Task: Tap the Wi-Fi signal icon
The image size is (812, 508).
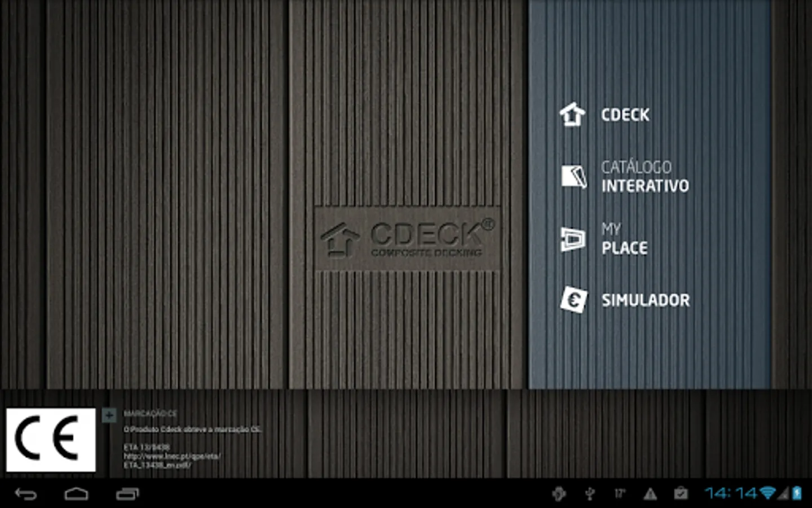Action: click(767, 493)
